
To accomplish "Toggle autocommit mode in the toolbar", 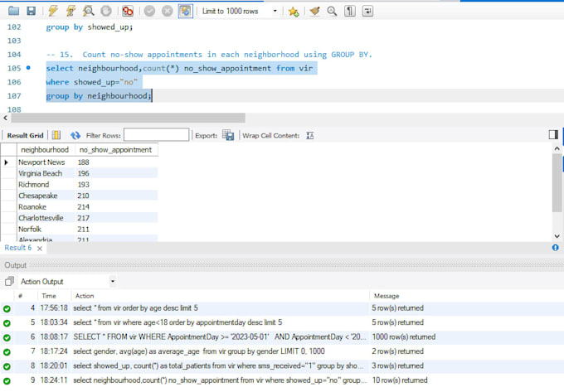I will tap(186, 11).
